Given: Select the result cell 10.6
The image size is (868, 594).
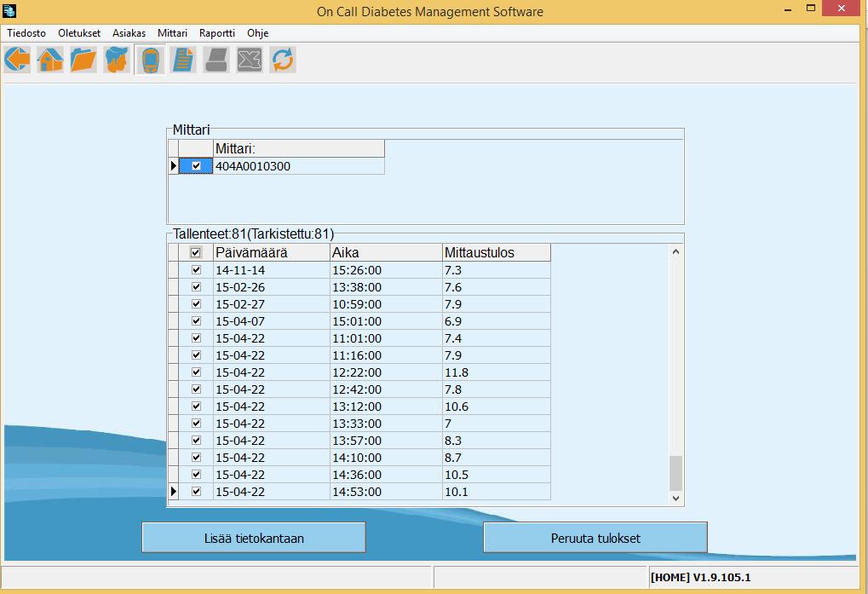Looking at the screenshot, I should [x=497, y=406].
